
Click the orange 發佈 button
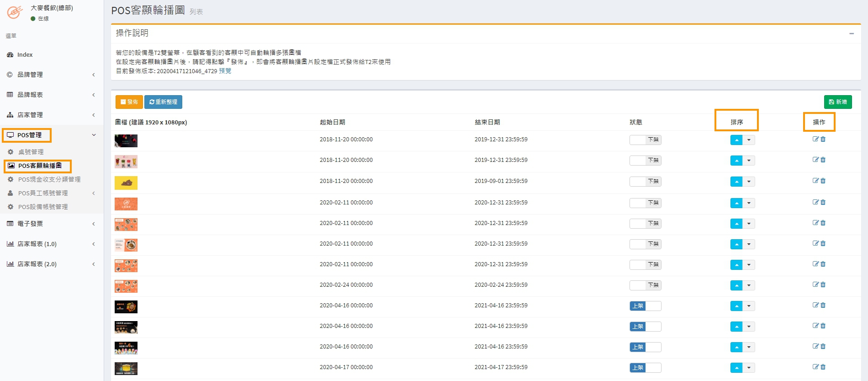pyautogui.click(x=129, y=102)
